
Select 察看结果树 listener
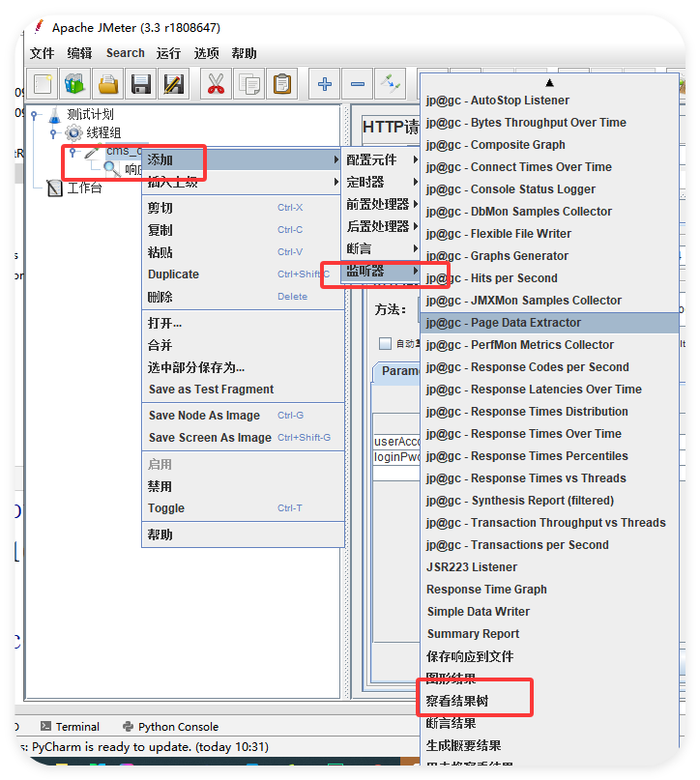549,701
